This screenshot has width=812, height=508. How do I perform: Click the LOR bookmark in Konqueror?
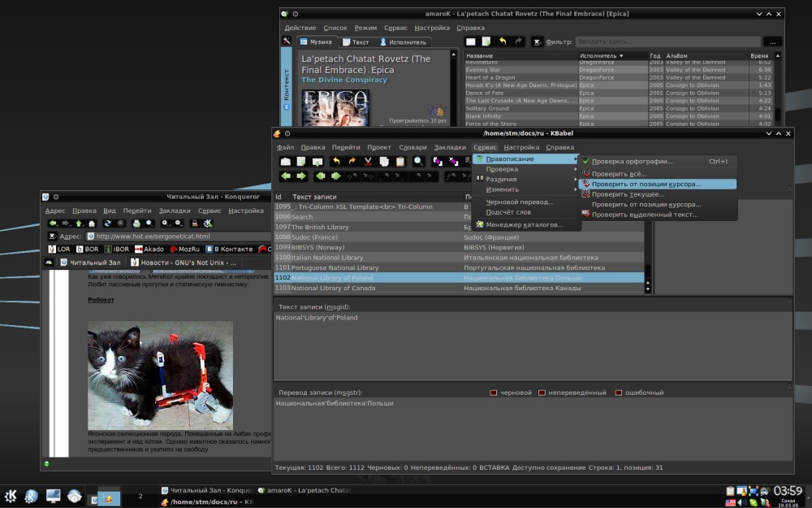[59, 249]
